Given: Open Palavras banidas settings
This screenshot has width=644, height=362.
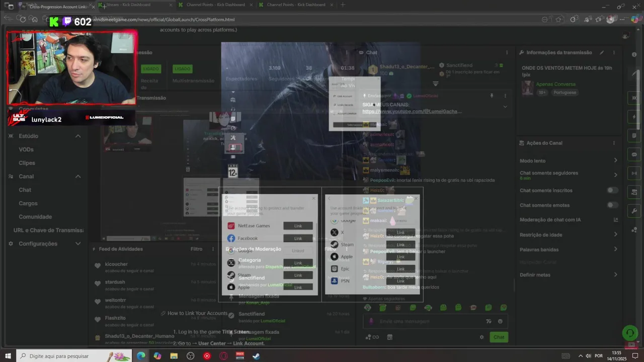Looking at the screenshot, I should click(569, 249).
